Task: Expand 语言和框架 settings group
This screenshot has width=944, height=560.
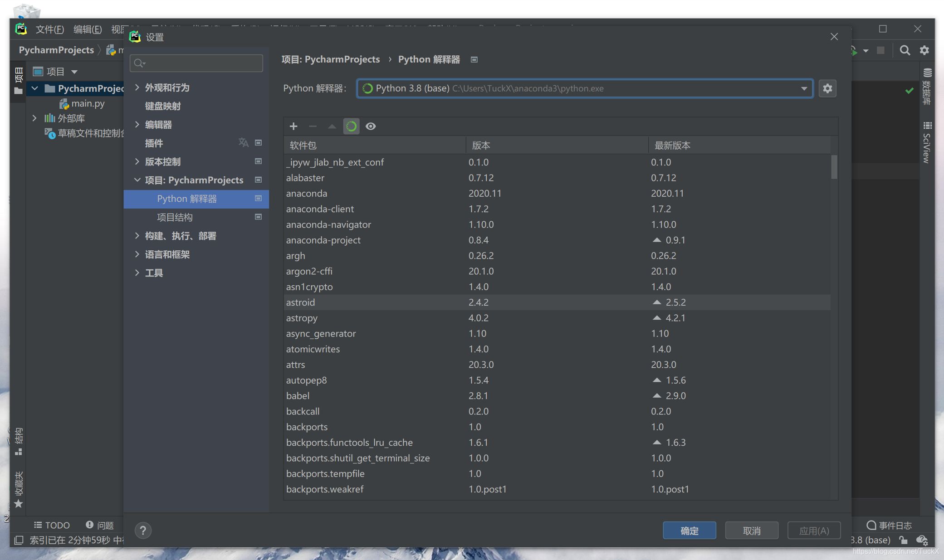Action: click(x=137, y=254)
